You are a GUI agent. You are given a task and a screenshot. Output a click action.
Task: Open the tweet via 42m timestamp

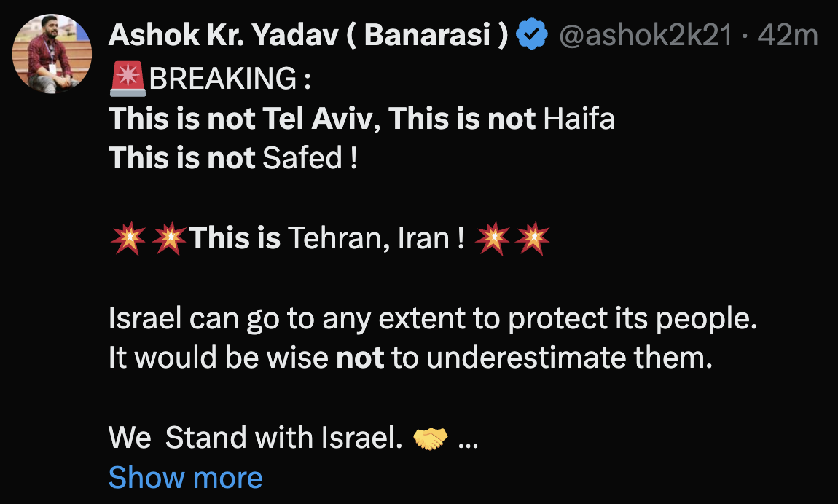[788, 35]
